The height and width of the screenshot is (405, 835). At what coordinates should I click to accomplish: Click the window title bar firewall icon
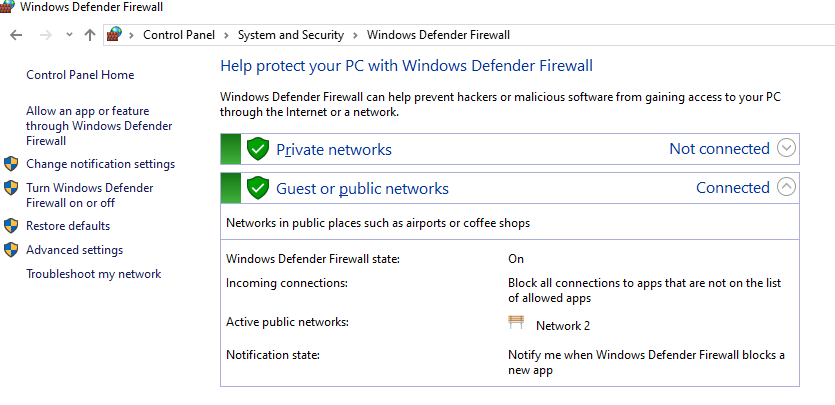[x=7, y=7]
